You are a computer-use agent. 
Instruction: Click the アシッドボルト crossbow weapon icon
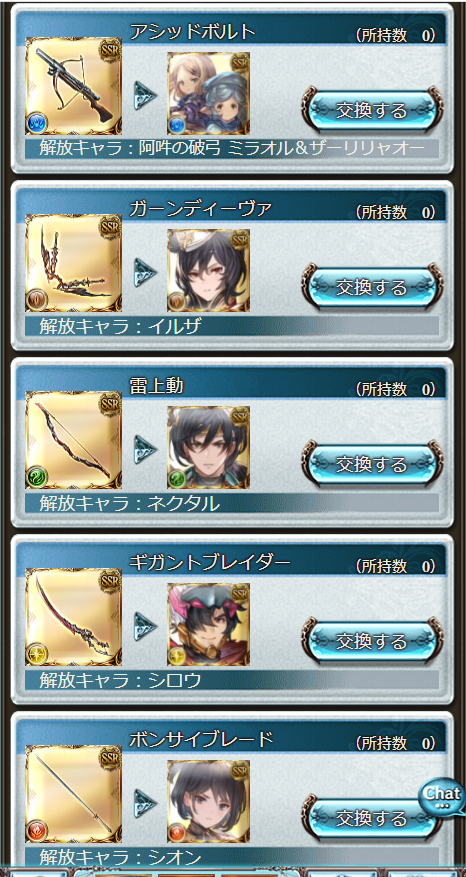pos(73,86)
